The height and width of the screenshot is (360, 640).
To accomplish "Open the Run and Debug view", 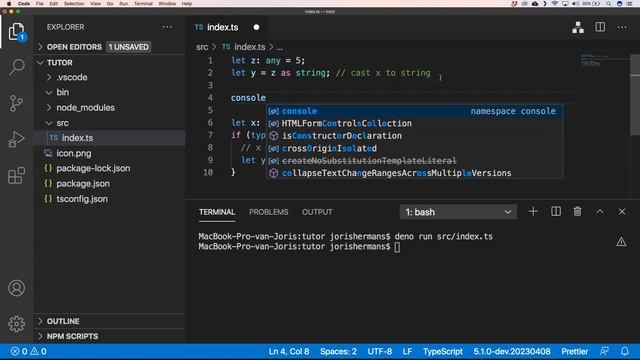I will [x=16, y=139].
